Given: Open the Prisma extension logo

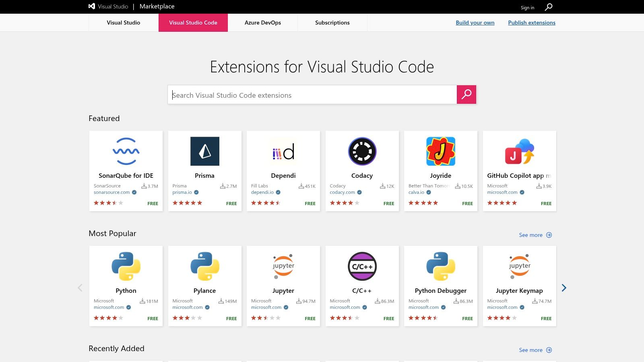Looking at the screenshot, I should coord(205,151).
